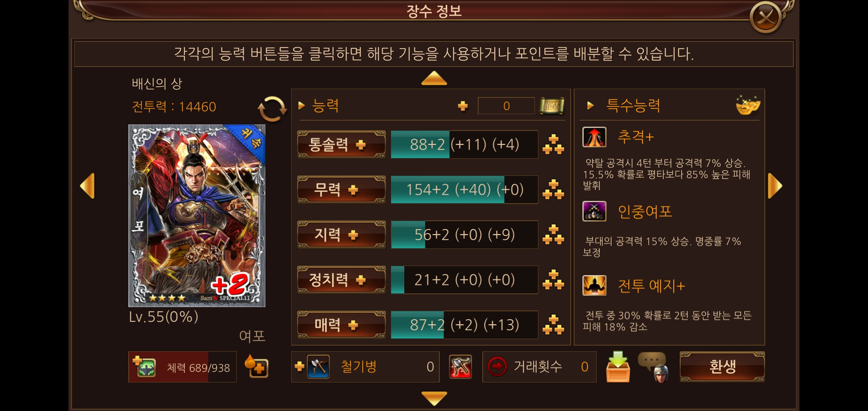The height and width of the screenshot is (411, 868).
Task: Select the 전투 예지+ skill icon
Action: [x=594, y=285]
